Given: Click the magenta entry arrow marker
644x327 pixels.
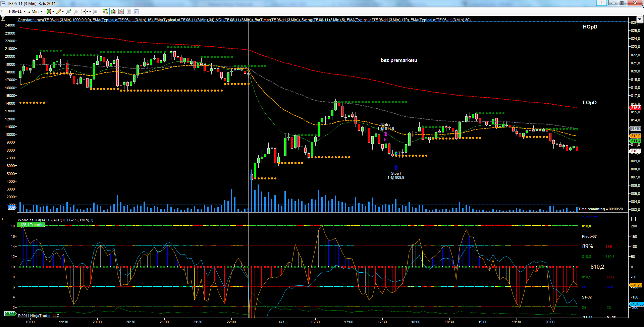Looking at the screenshot, I should [386, 134].
